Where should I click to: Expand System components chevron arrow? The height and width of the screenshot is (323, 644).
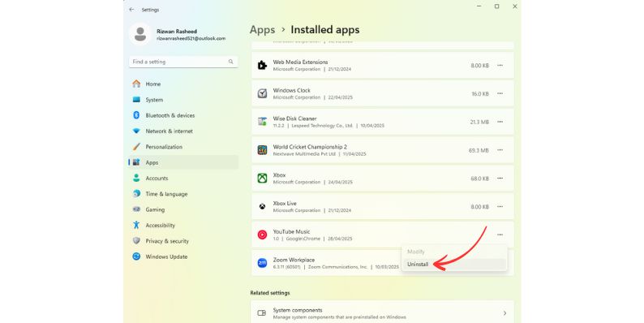tap(504, 313)
